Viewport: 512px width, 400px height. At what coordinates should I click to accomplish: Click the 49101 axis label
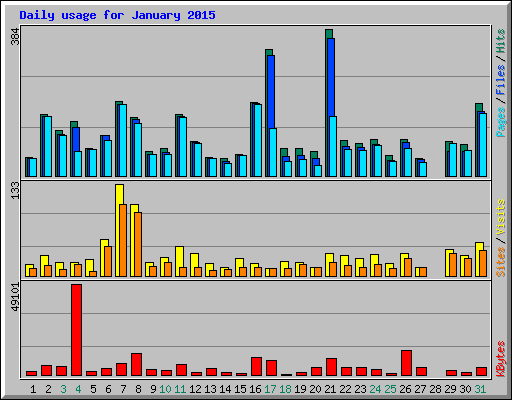click(x=15, y=297)
